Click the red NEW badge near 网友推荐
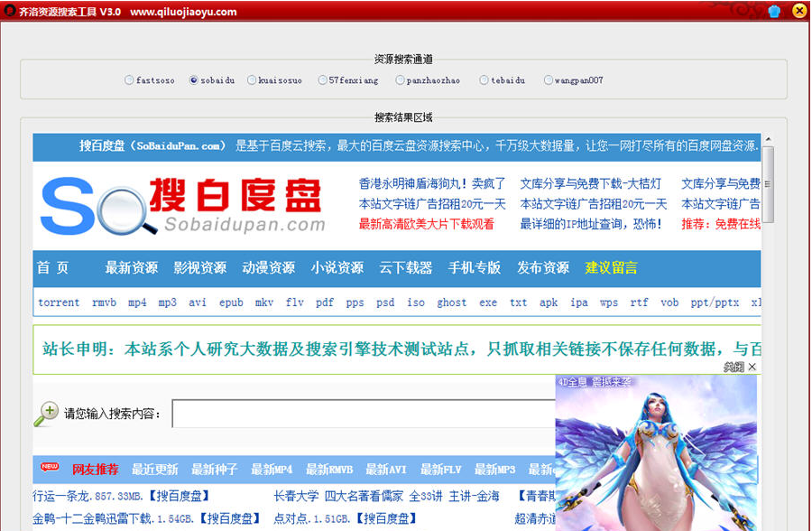812x531 pixels. click(x=51, y=469)
